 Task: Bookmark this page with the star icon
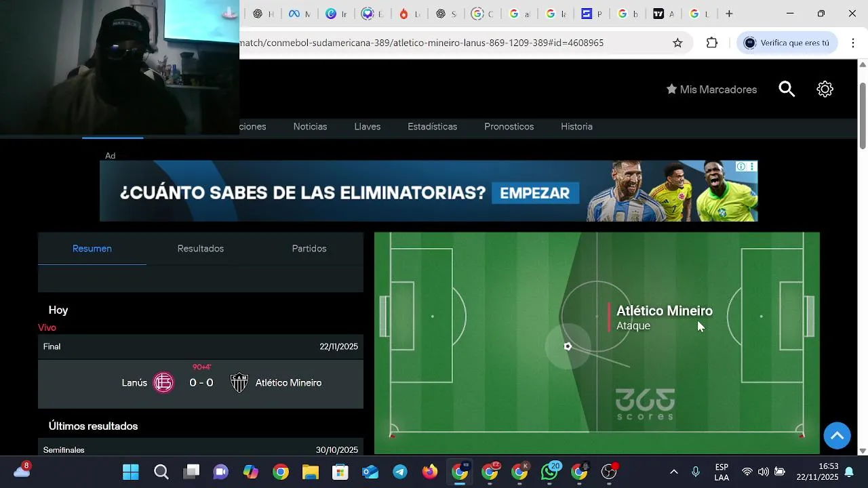677,43
